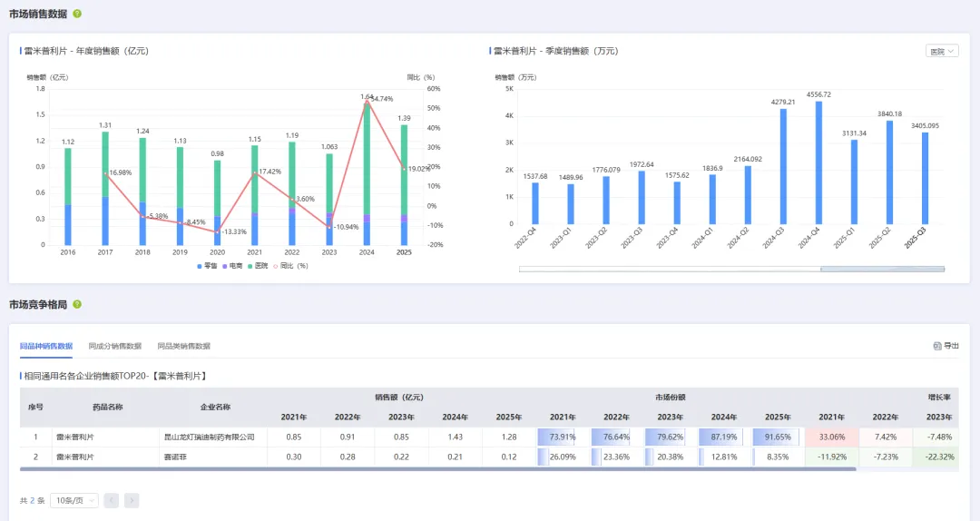Click the 2022-Q4 quarterly bar
Image resolution: width=980 pixels, height=521 pixels.
[535, 203]
